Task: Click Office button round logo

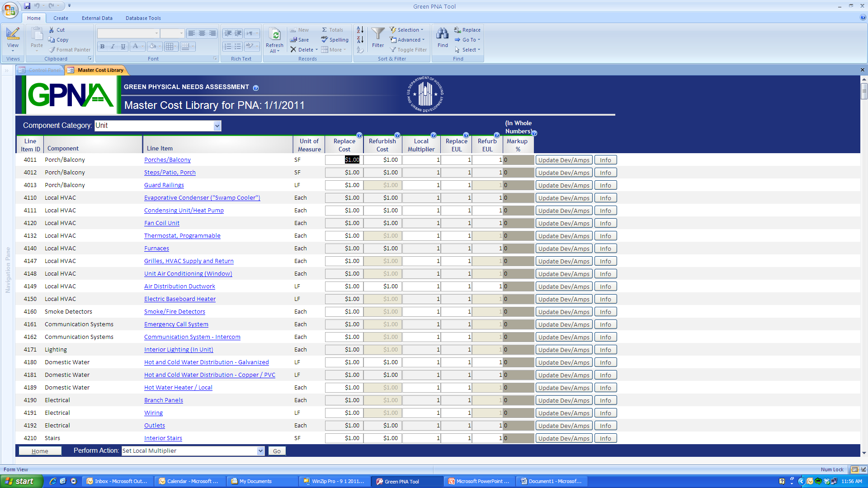Action: (x=10, y=10)
